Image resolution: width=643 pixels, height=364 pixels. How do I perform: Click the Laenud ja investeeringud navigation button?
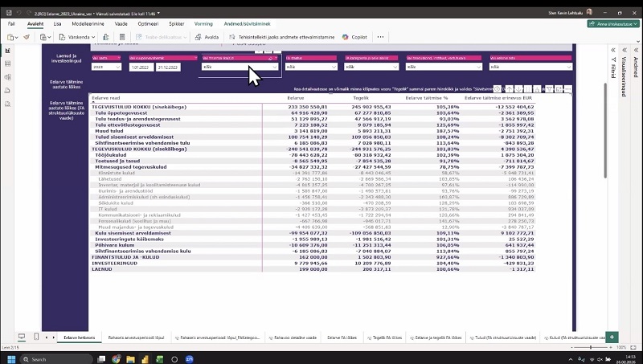pos(67,59)
